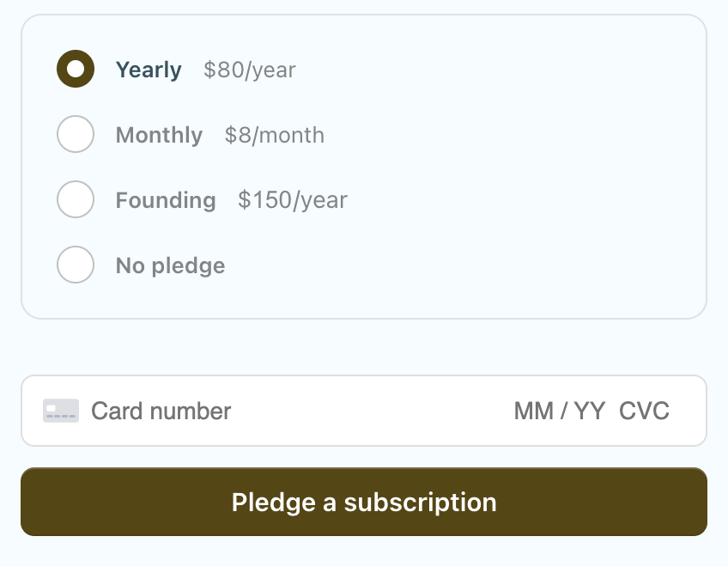
Task: Click page background between plan panel and card field
Action: [x=364, y=347]
